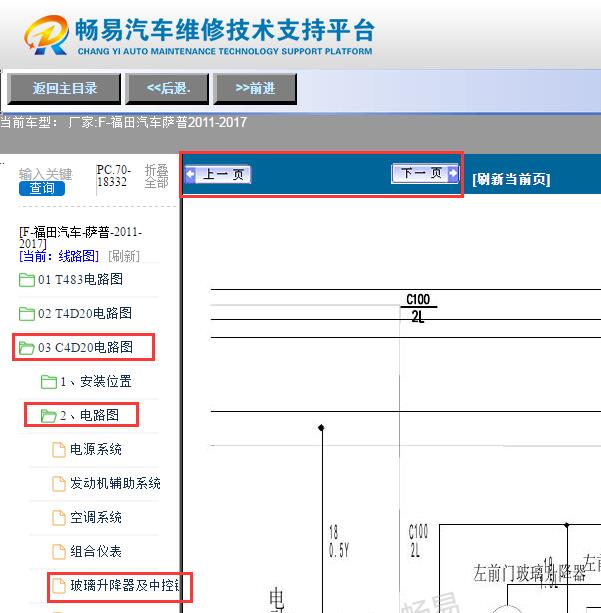Click the 当前：线路图 link
Image resolution: width=601 pixels, height=613 pixels.
click(59, 256)
